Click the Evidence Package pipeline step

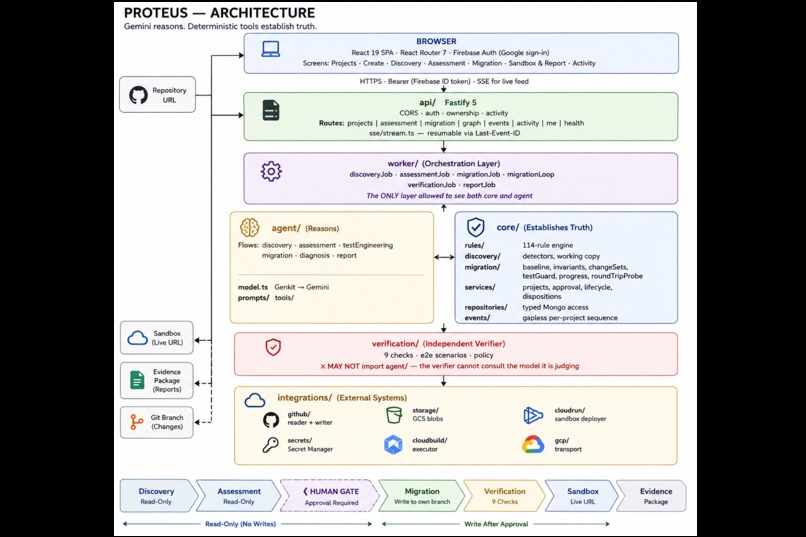(x=652, y=496)
